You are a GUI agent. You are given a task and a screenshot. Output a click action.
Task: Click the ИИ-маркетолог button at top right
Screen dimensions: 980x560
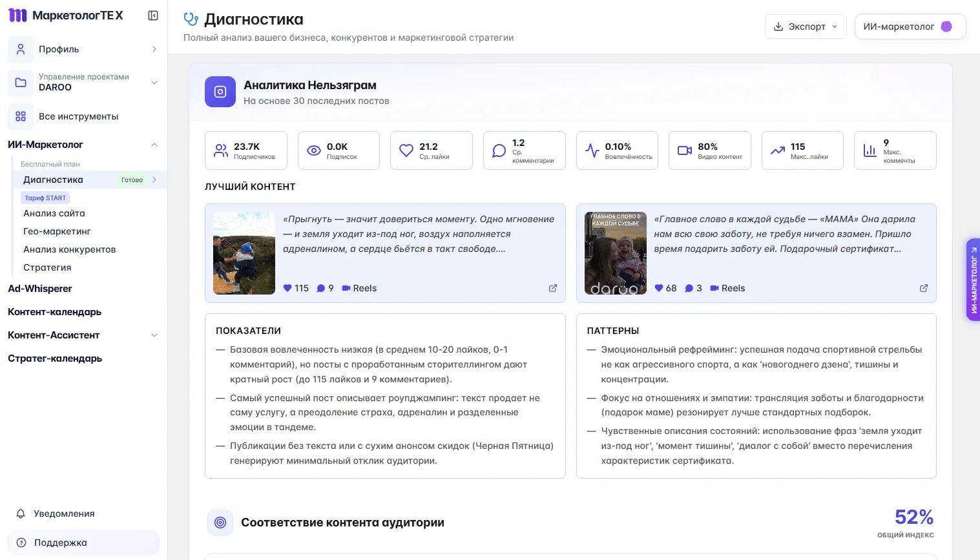pos(910,26)
